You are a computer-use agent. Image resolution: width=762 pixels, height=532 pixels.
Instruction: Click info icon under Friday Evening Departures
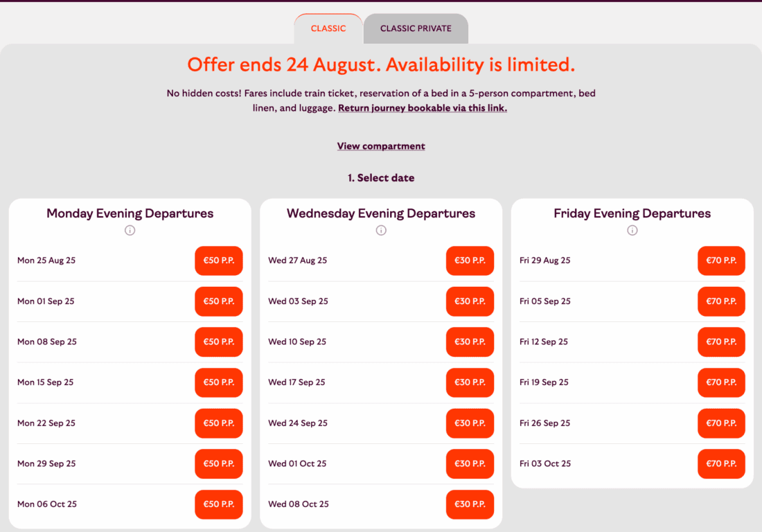632,231
